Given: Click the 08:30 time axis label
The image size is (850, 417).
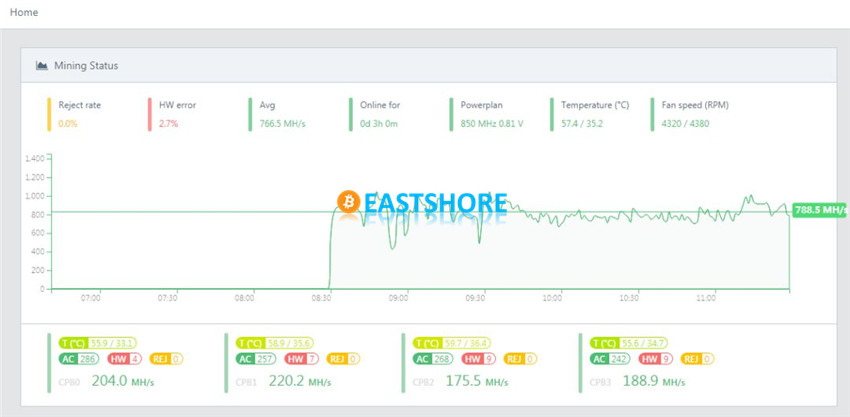Looking at the screenshot, I should click(323, 298).
